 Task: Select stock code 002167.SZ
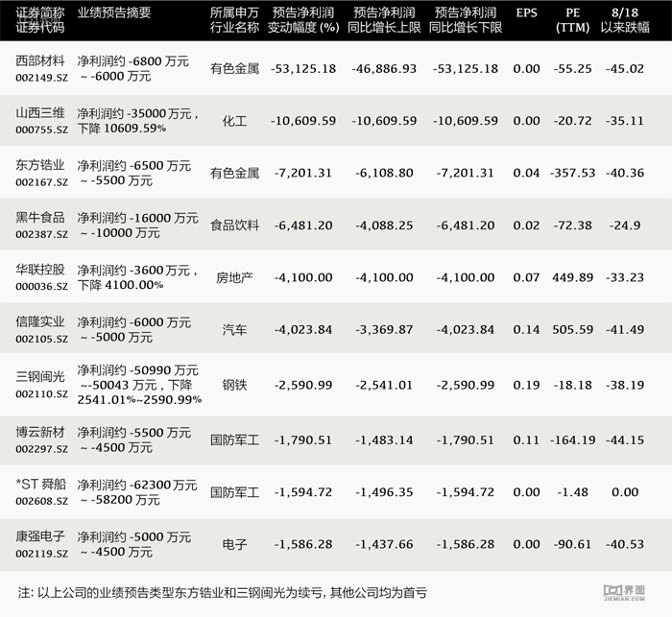pyautogui.click(x=41, y=182)
